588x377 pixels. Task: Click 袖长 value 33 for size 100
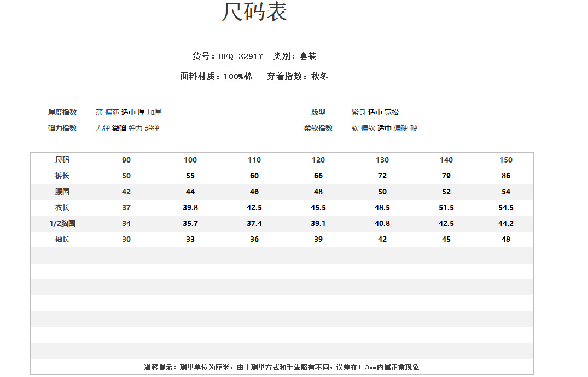pyautogui.click(x=190, y=239)
